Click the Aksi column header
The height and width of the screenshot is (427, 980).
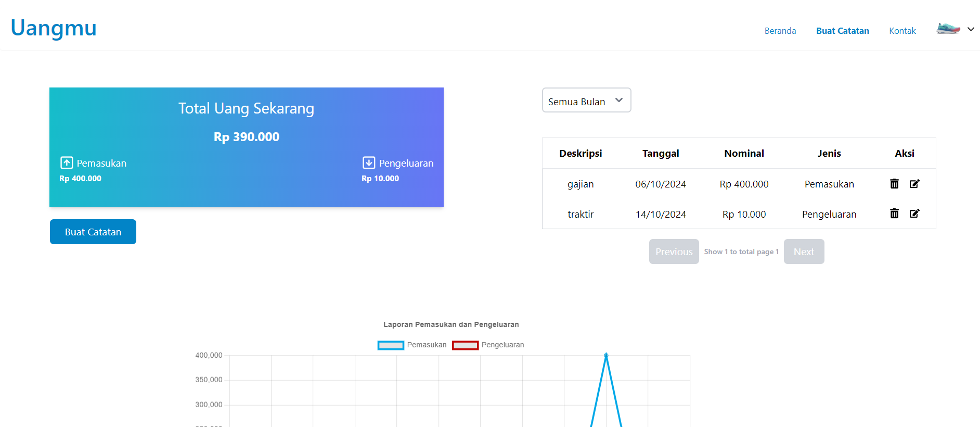click(x=905, y=153)
